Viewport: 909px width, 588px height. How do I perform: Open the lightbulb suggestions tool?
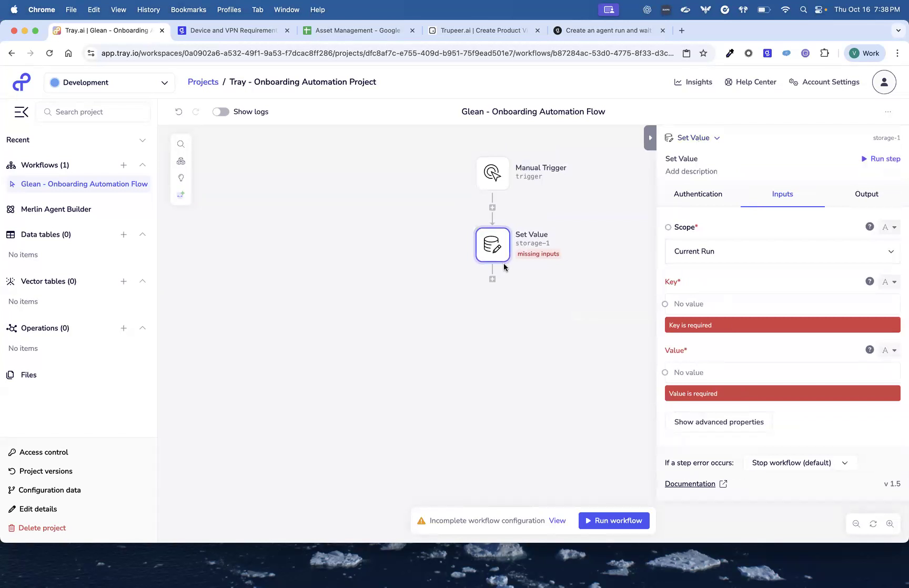(181, 178)
